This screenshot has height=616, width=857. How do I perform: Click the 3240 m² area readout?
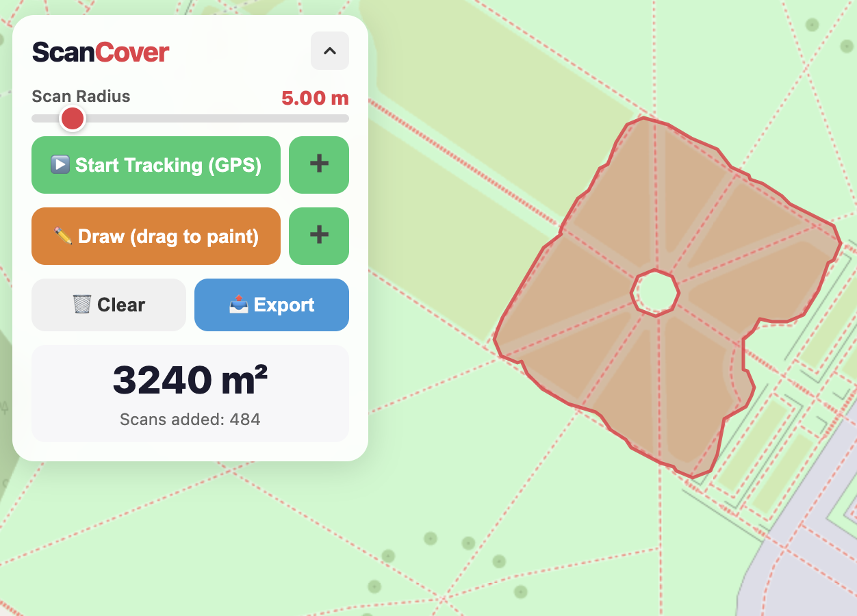pyautogui.click(x=190, y=380)
